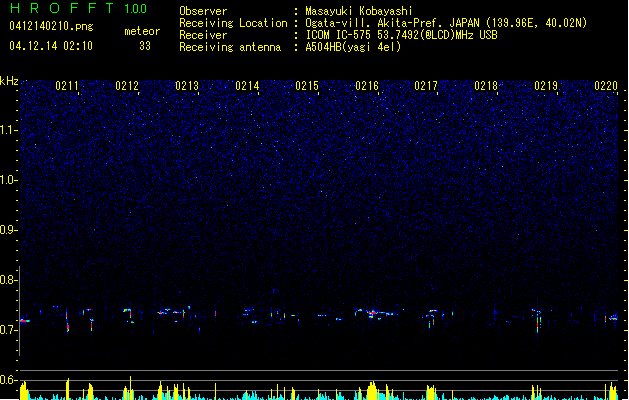Click the 0.8 kHz axis label
629x400 pixels.
[9, 280]
